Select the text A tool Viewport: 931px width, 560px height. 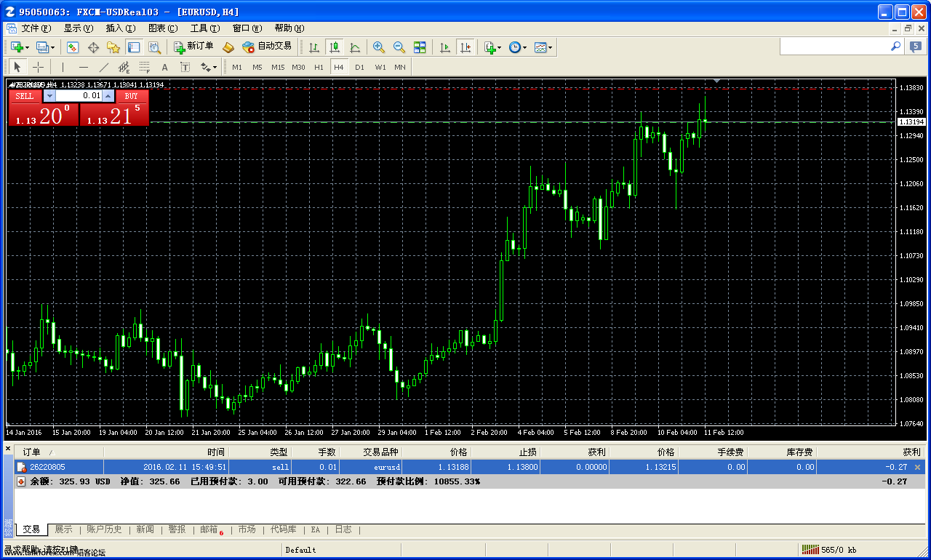(x=164, y=67)
